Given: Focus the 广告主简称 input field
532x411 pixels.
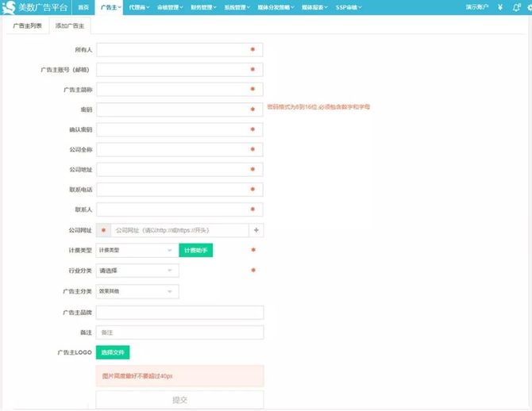Looking at the screenshot, I should click(179, 90).
